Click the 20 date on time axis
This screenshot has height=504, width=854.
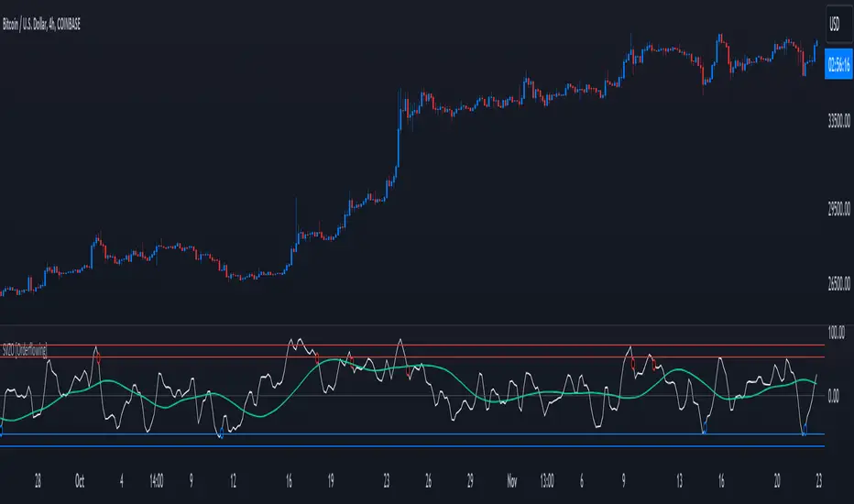(x=776, y=479)
